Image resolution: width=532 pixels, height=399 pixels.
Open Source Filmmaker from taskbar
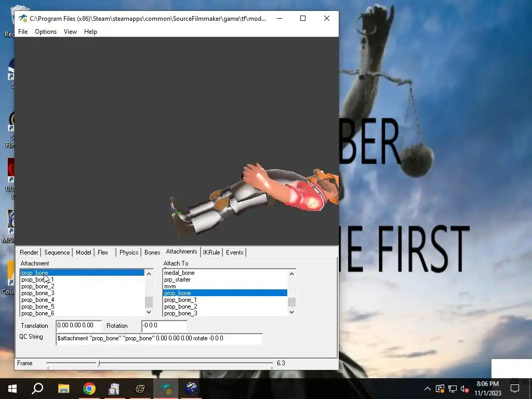click(140, 389)
